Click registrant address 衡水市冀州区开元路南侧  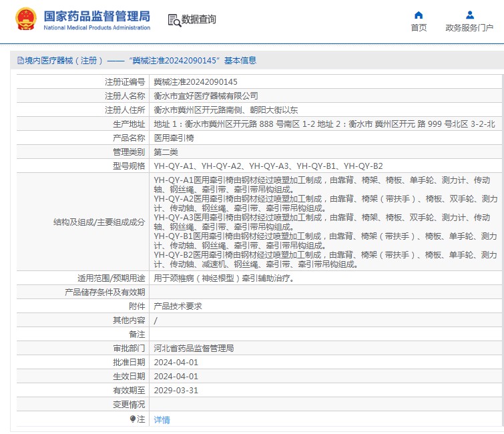coord(226,110)
